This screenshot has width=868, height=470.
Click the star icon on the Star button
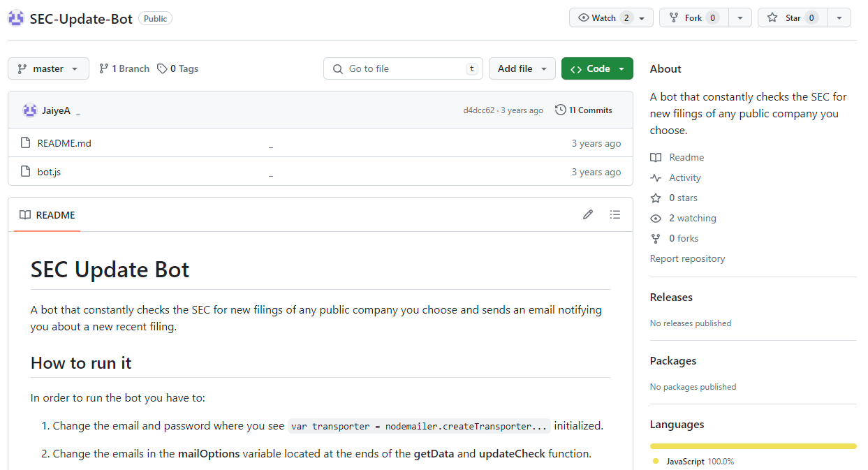772,18
